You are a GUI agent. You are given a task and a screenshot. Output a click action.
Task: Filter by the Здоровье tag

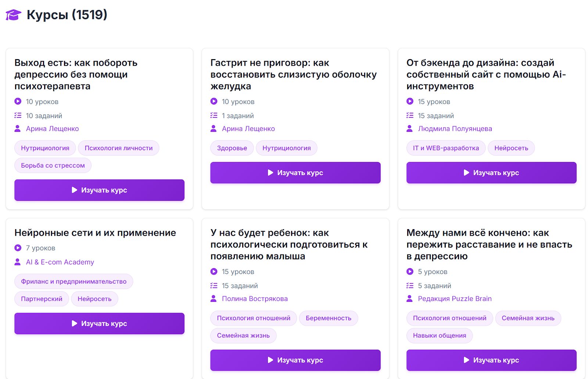232,148
